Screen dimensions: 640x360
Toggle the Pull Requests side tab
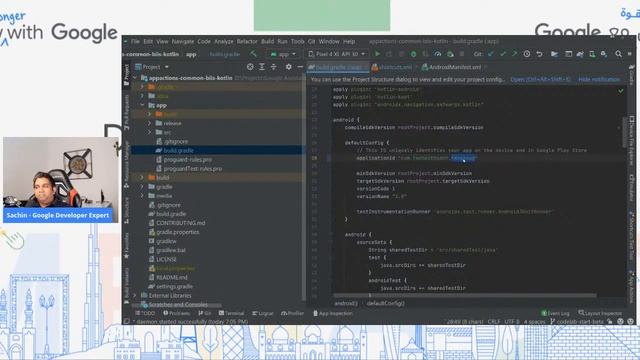(x=127, y=112)
